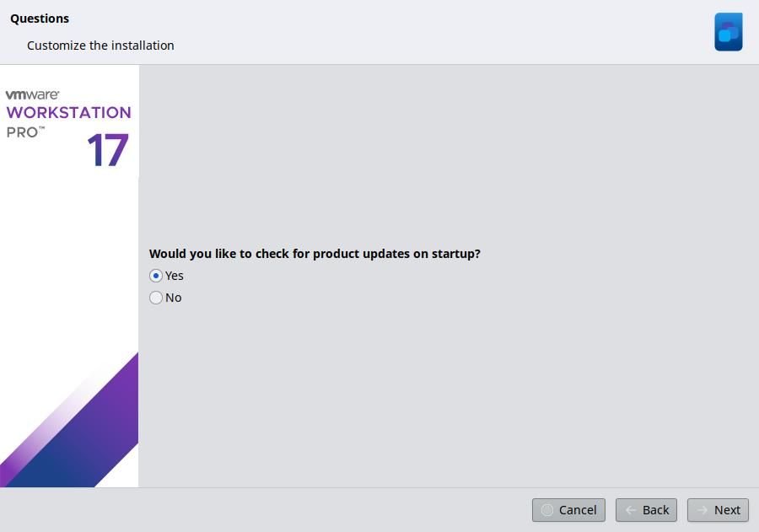Go Back to the previous step
The image size is (759, 532).
click(646, 510)
